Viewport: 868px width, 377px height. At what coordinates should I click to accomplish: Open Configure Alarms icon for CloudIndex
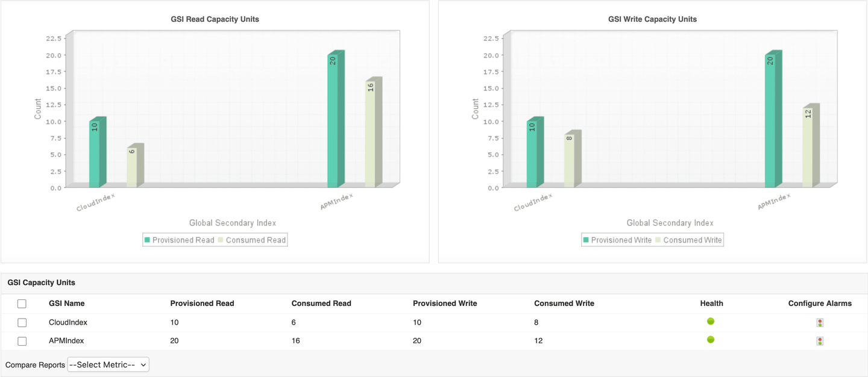[x=820, y=323]
